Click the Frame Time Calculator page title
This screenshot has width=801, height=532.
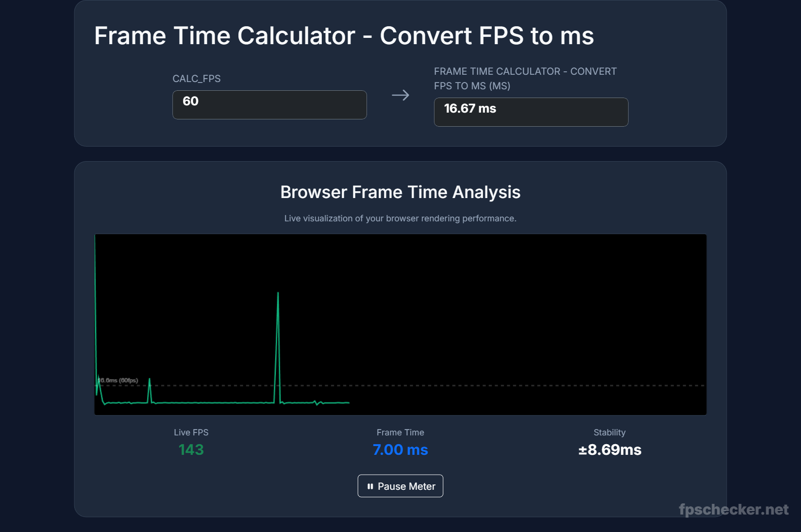(344, 35)
